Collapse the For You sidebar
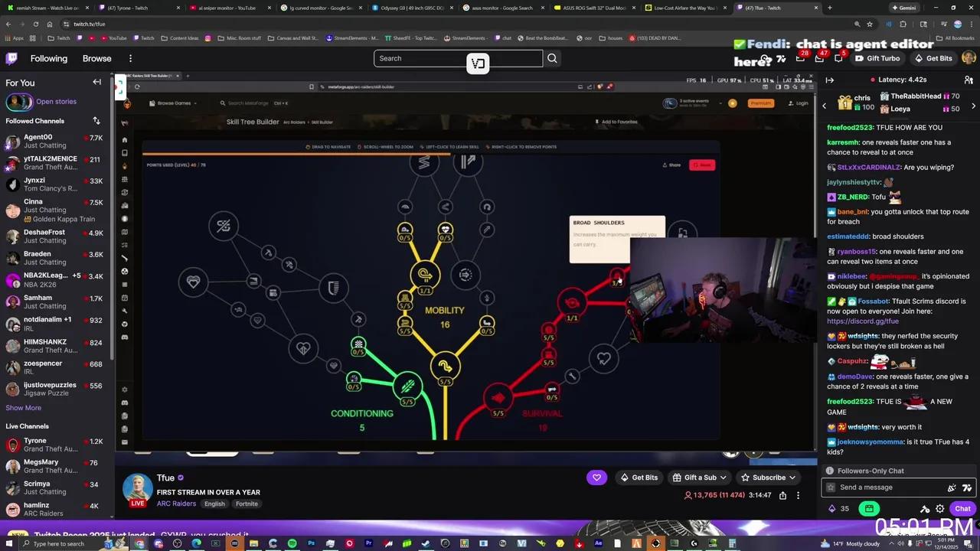This screenshot has height=551, width=980. 97,82
